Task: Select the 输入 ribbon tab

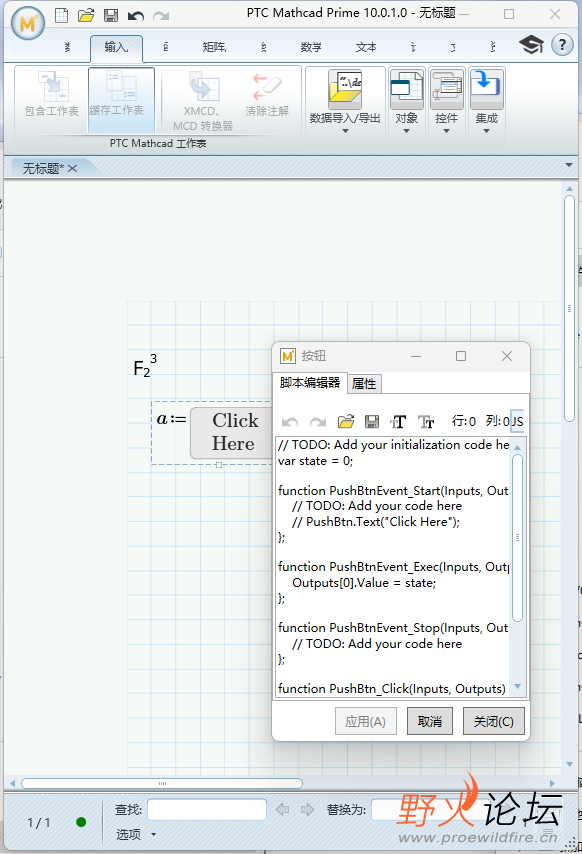Action: pos(117,47)
